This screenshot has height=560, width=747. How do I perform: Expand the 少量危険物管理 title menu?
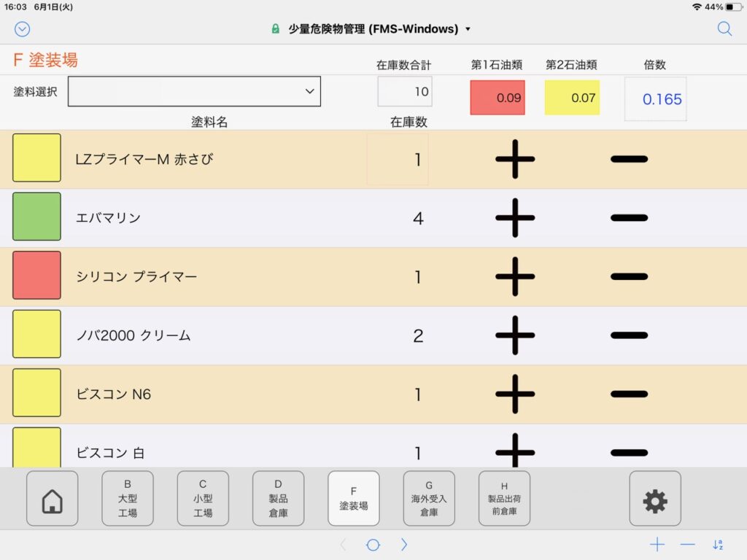click(x=372, y=29)
